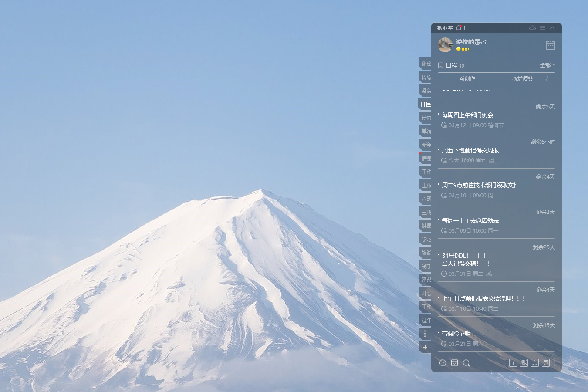The width and height of the screenshot is (588, 392).
Task: Select the 31号DDL note entry
Action: [x=466, y=260]
